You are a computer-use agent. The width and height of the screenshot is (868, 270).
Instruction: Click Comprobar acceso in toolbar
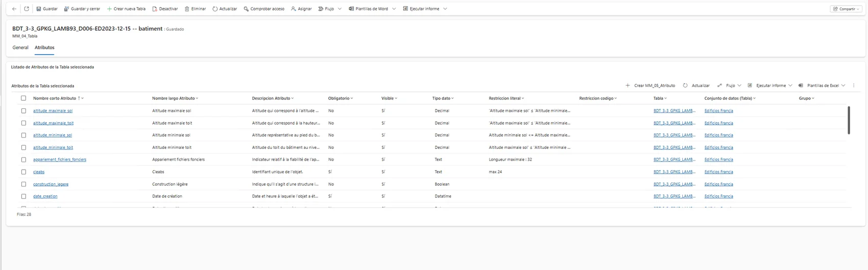coord(264,9)
